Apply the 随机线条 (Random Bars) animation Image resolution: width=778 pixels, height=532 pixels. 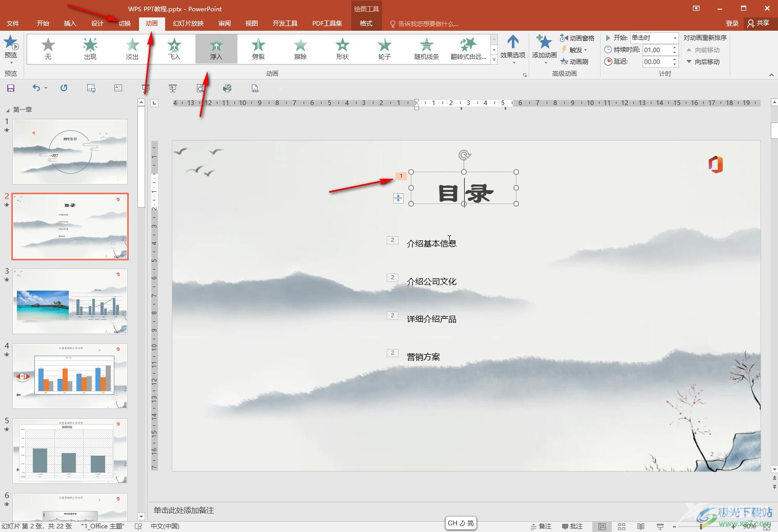(x=427, y=49)
